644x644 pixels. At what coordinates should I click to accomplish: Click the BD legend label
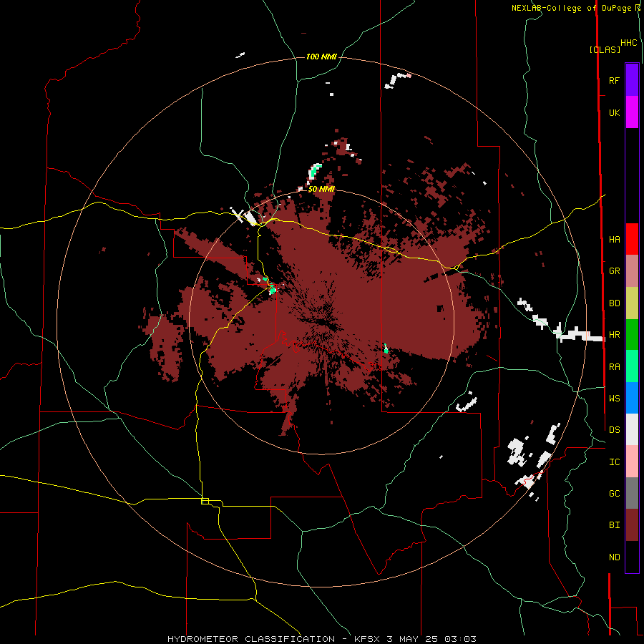614,303
